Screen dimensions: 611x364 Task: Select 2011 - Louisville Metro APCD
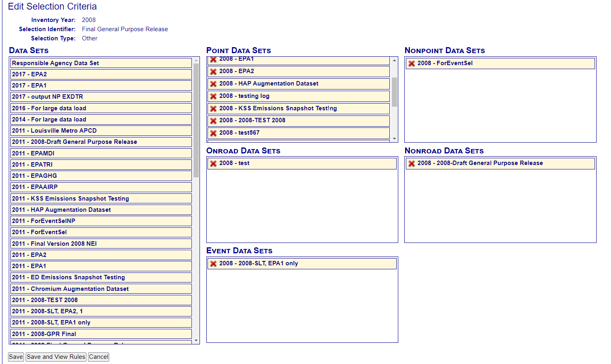click(102, 131)
